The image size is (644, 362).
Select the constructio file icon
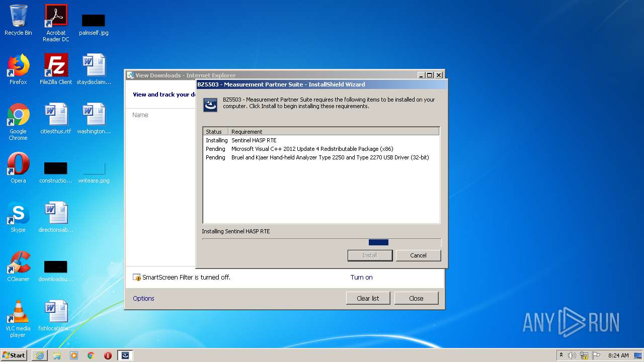click(56, 171)
